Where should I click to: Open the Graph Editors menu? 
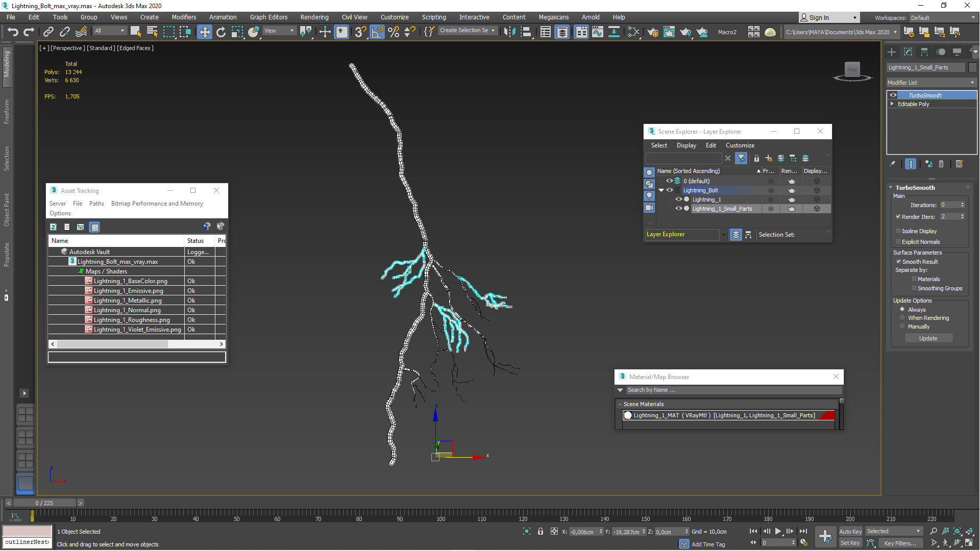tap(268, 17)
